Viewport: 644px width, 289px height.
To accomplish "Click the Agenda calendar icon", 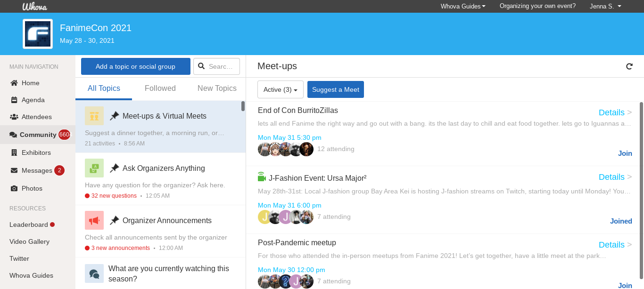I will [x=14, y=100].
